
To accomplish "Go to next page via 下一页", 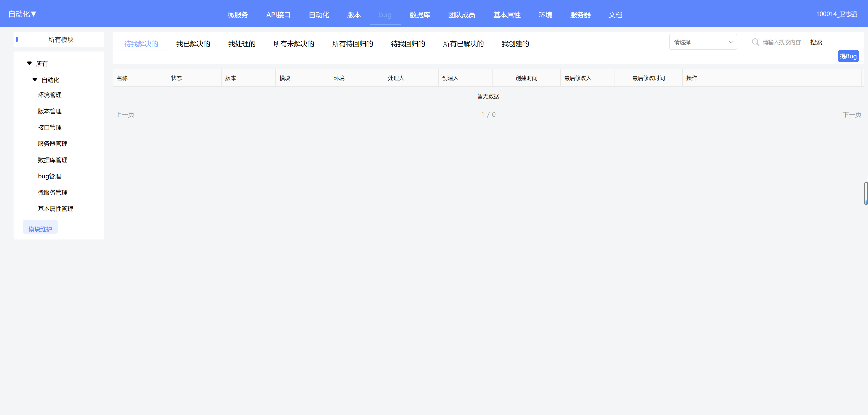I will point(851,115).
